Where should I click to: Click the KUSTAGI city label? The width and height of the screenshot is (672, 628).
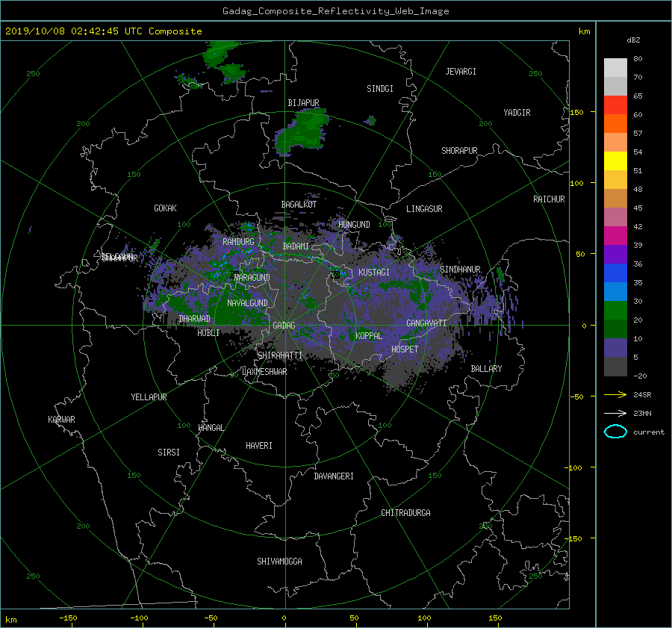click(x=374, y=273)
